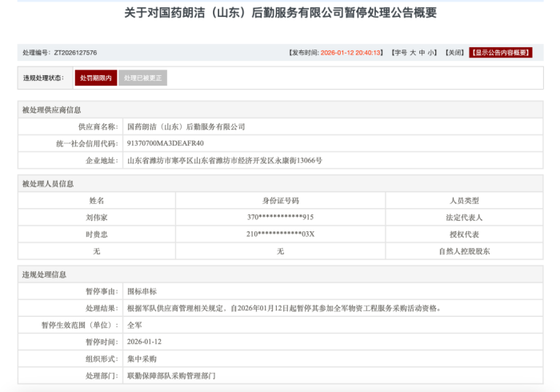This screenshot has height=392, width=560.
Task: Click the ID number ending in 03X
Action: point(280,234)
